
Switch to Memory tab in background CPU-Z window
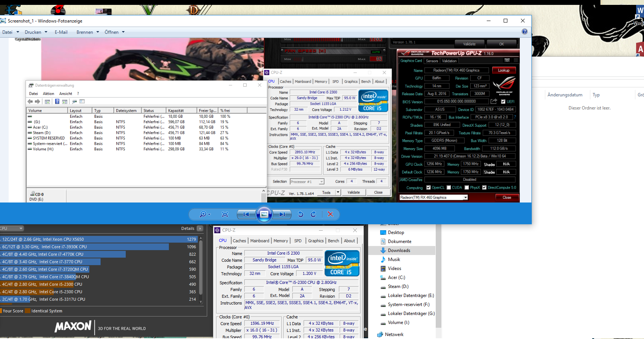click(x=281, y=241)
